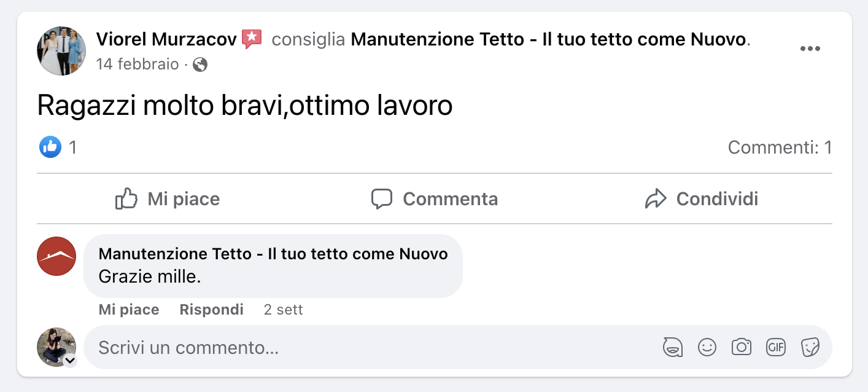The height and width of the screenshot is (392, 868).
Task: Expand the profile switcher arrow on avatar
Action: (70, 361)
